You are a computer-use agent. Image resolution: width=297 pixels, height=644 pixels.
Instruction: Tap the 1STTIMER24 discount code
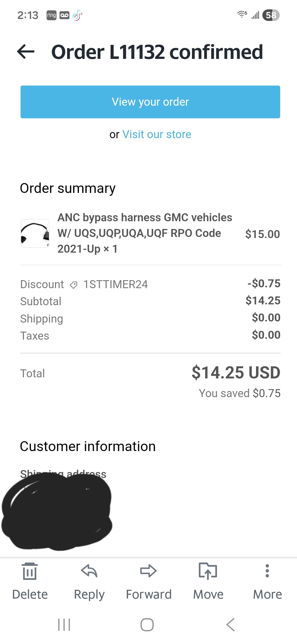click(x=116, y=285)
